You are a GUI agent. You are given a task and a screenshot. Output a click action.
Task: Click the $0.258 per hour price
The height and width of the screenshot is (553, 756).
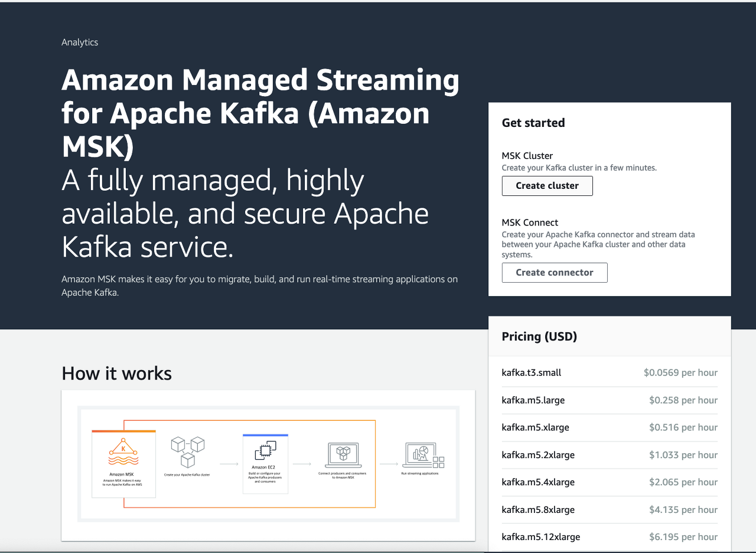683,400
